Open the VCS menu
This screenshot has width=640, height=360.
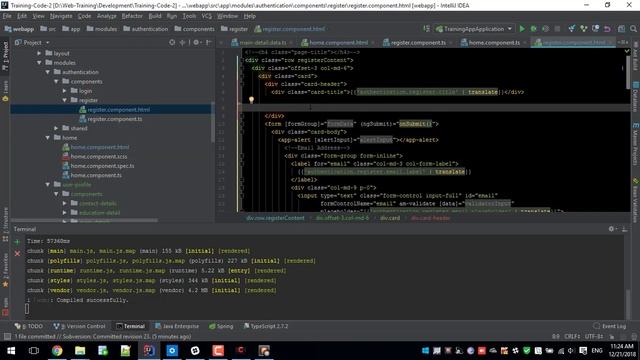[207, 16]
